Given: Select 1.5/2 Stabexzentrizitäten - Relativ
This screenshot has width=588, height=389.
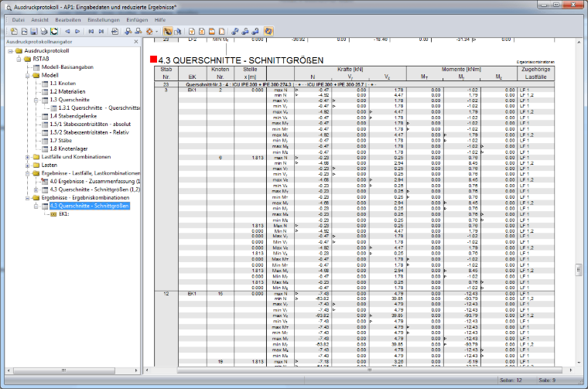Looking at the screenshot, I should coord(89,133).
